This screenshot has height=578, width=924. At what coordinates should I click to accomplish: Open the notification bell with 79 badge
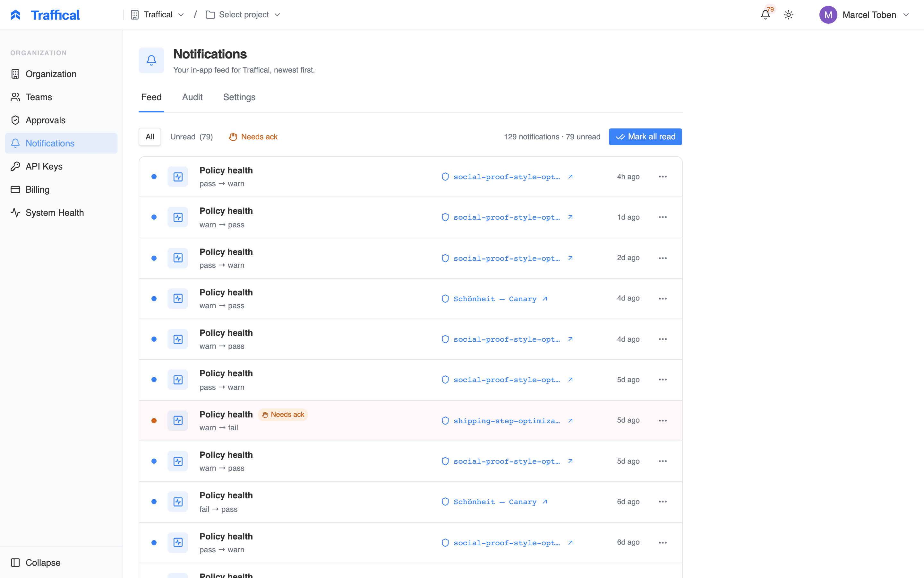765,14
